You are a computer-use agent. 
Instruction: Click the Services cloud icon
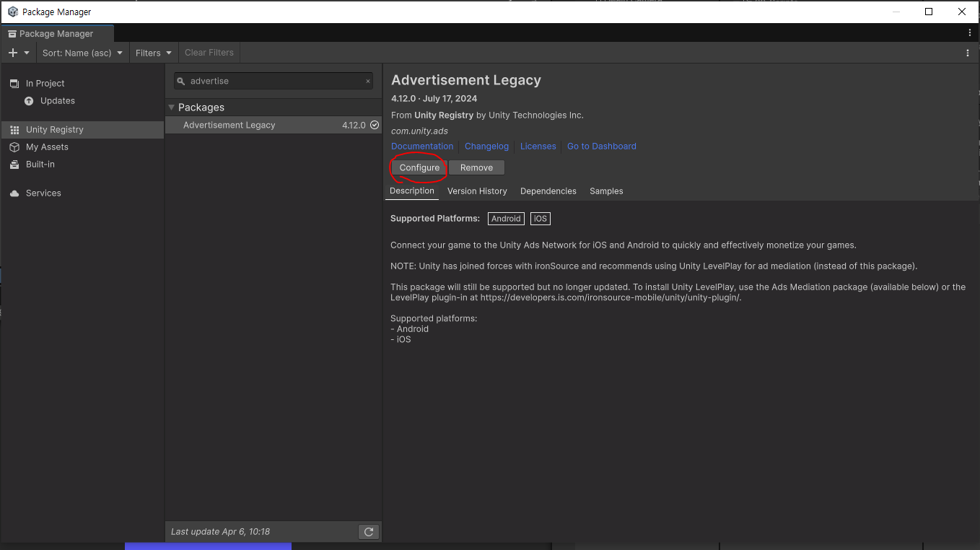tap(14, 193)
